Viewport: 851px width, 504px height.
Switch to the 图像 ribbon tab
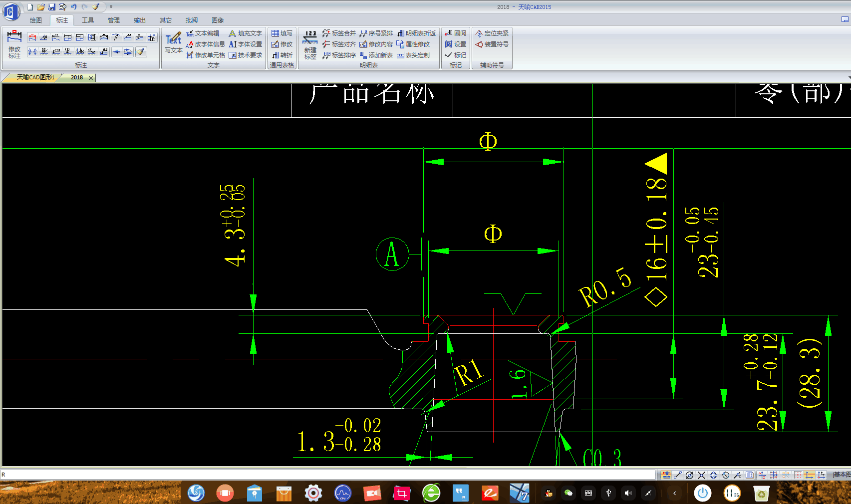click(218, 20)
